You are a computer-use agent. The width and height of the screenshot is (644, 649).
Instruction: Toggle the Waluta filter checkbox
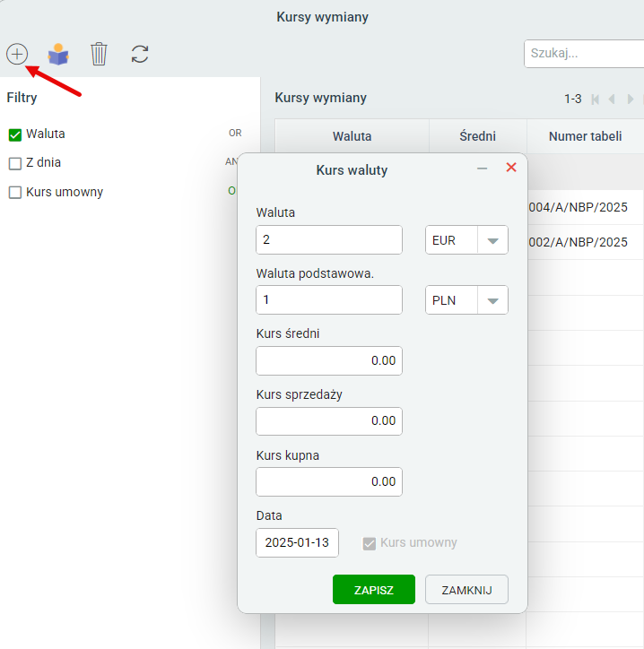tap(15, 135)
